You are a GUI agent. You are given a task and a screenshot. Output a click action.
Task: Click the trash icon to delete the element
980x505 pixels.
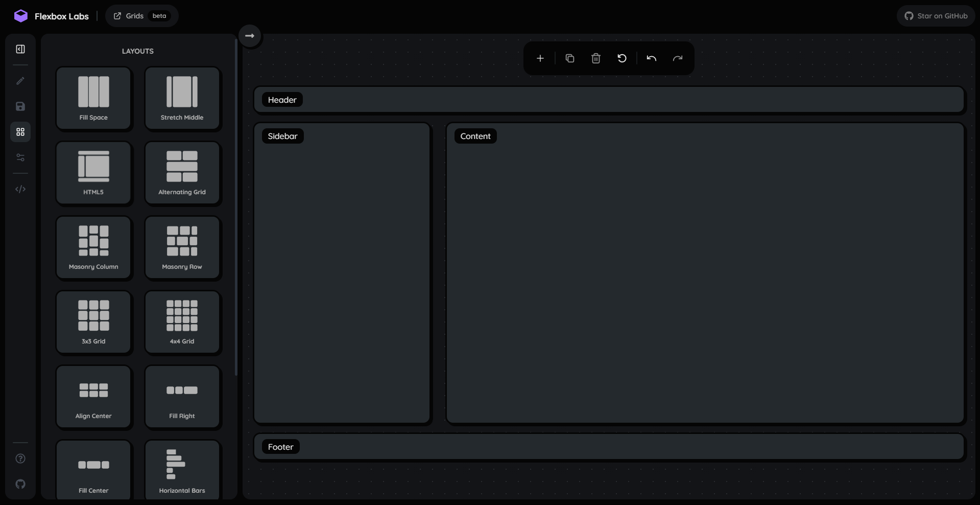595,58
